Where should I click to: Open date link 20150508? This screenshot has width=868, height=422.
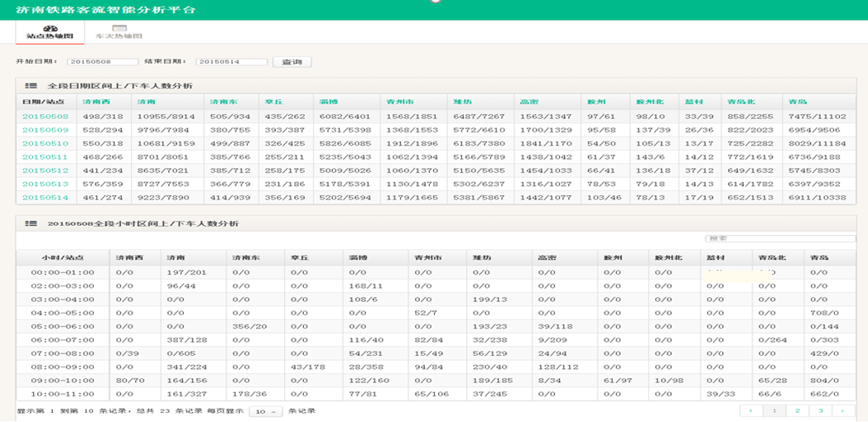pyautogui.click(x=45, y=117)
